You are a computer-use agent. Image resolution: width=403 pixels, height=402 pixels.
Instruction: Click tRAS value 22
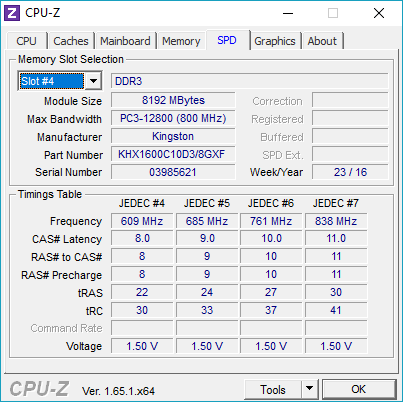(142, 292)
